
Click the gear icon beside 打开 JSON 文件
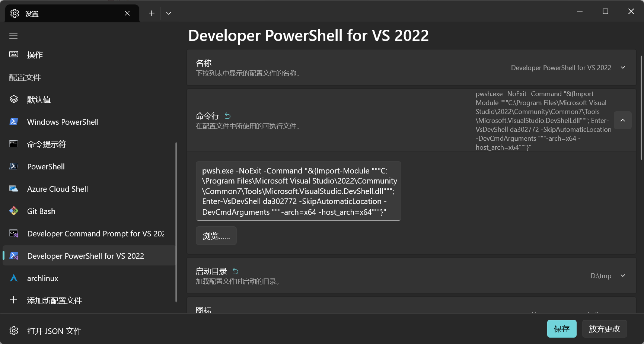point(14,331)
